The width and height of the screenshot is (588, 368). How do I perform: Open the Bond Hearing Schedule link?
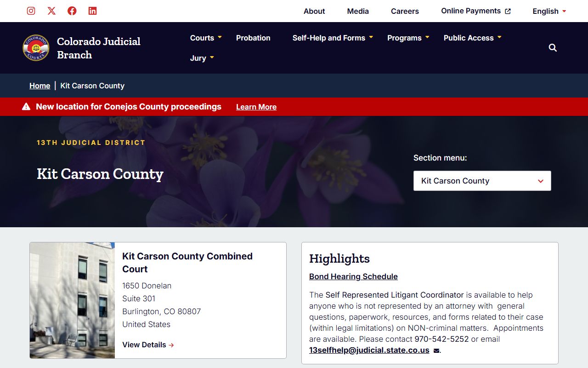pyautogui.click(x=353, y=276)
